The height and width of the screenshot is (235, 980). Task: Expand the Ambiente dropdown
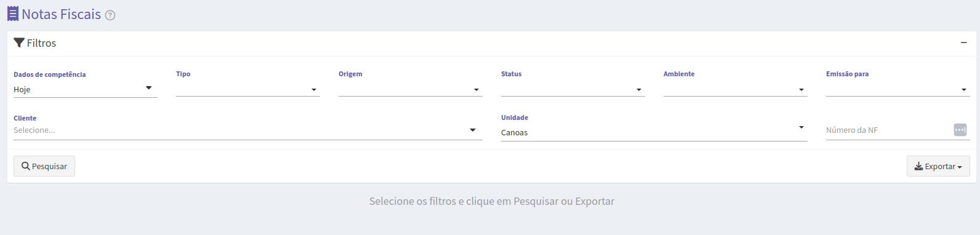click(736, 89)
